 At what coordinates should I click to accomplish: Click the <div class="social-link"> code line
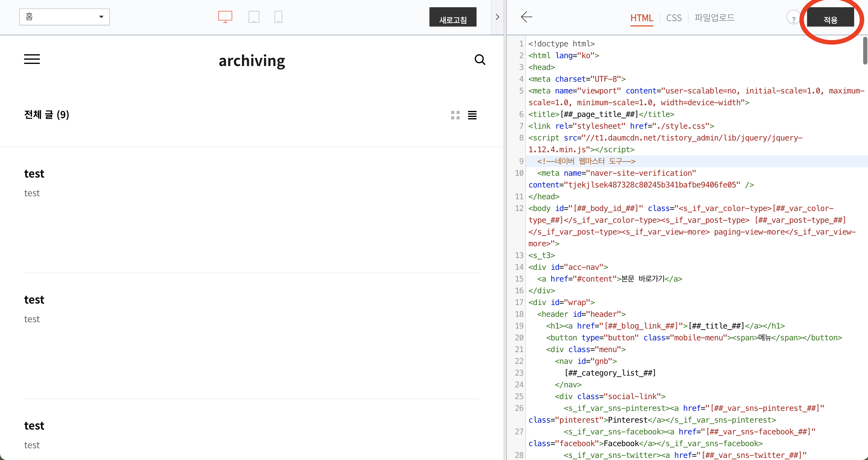click(x=610, y=396)
